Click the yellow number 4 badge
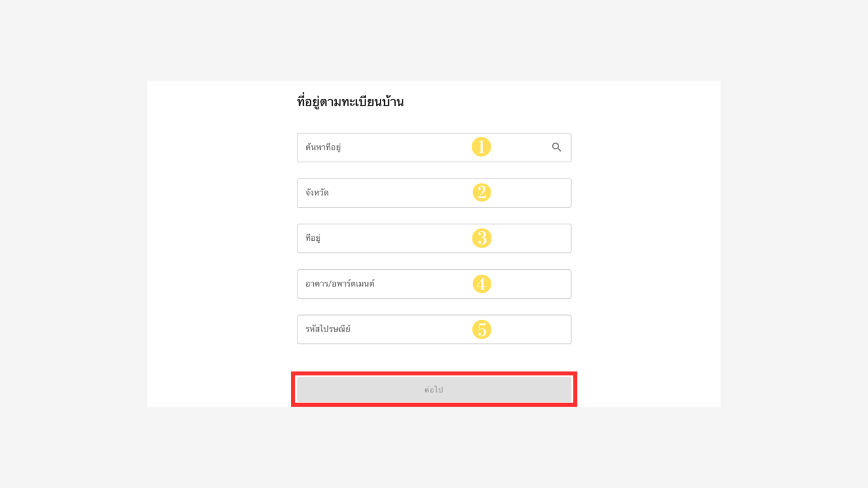This screenshot has width=868, height=488. coord(482,284)
